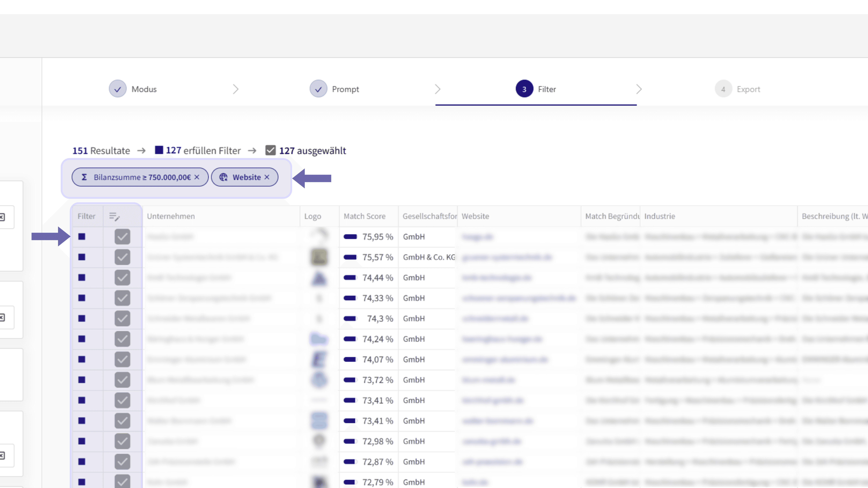Click the filter square in 75,95 % row

(82, 237)
